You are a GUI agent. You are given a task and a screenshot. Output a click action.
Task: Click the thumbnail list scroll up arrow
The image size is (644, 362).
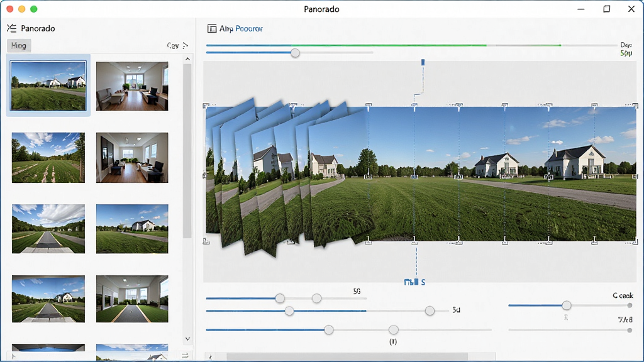click(187, 59)
